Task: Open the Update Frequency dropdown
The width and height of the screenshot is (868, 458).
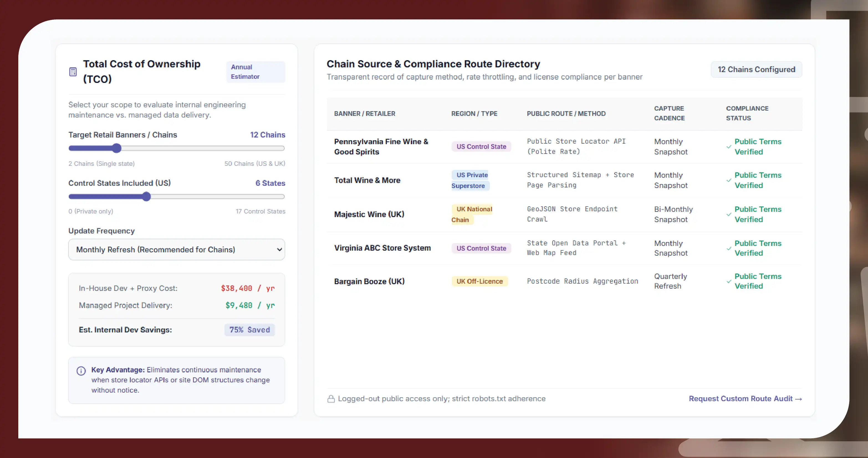Action: pos(177,250)
